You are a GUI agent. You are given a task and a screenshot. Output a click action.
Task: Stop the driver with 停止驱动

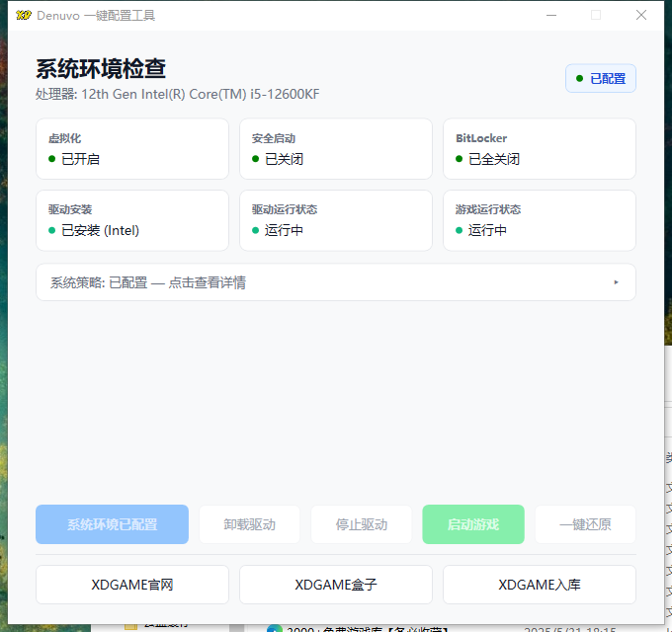(361, 524)
